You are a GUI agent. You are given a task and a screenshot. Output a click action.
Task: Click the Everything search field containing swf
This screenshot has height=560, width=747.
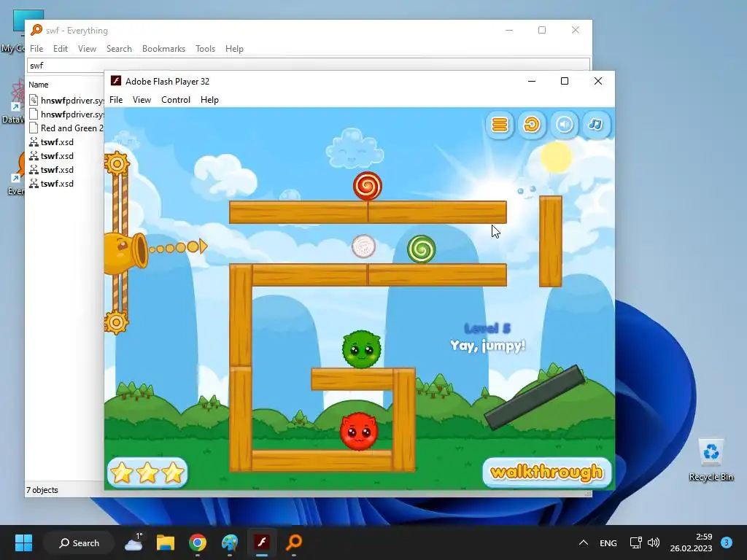(x=309, y=65)
